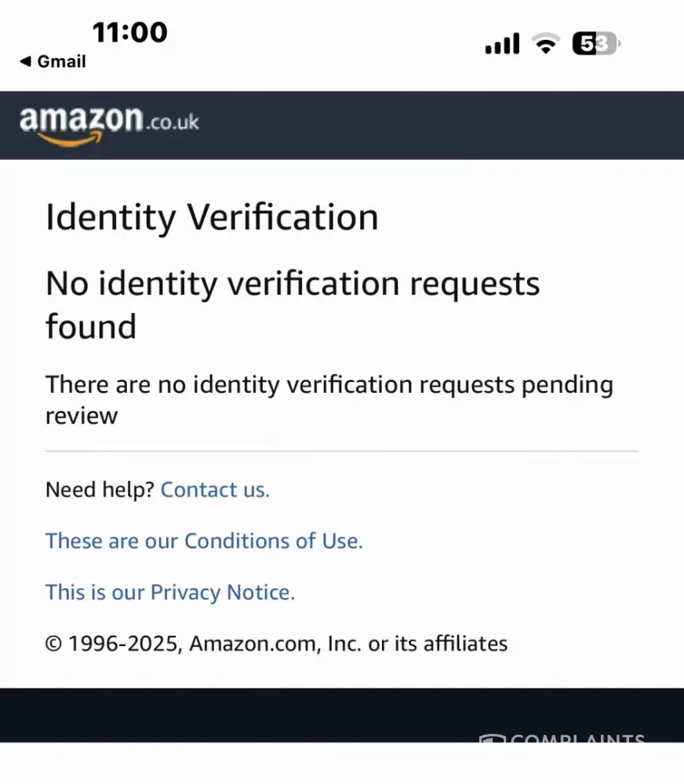Tap the Gmail return label
Viewport: 684px width, 784px height.
coord(61,62)
